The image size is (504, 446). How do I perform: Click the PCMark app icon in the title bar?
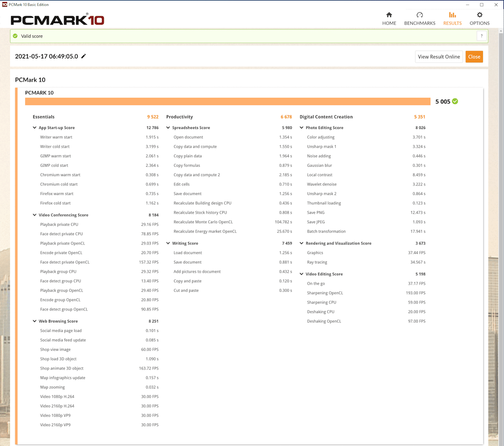(x=5, y=5)
